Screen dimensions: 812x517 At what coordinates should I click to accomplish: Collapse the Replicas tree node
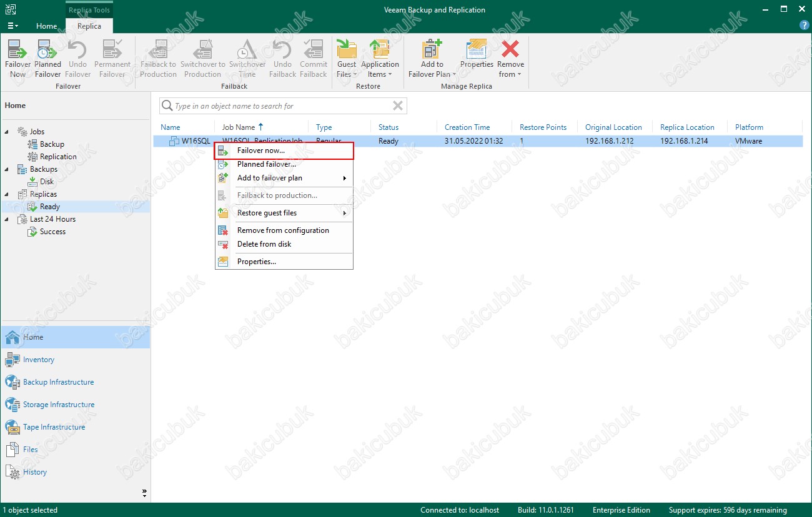click(x=7, y=194)
